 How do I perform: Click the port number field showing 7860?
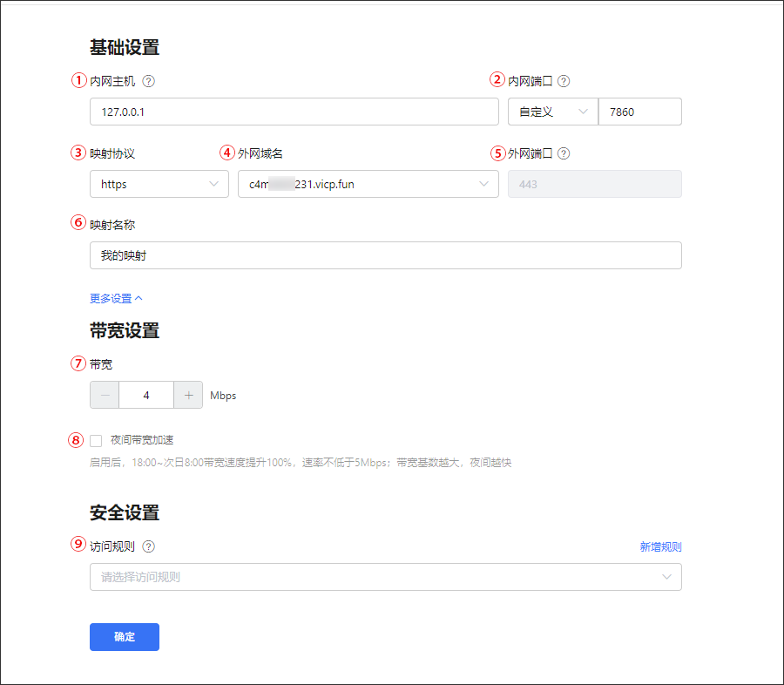(x=639, y=112)
